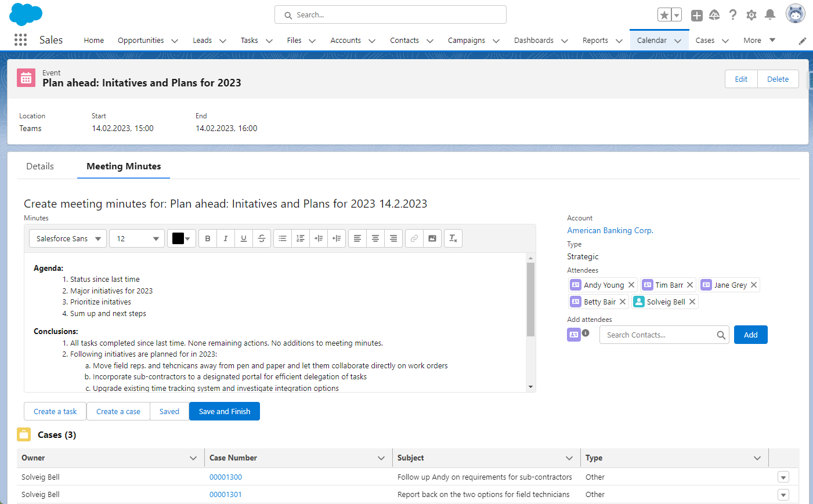Open the Help question mark icon
813x504 pixels.
pyautogui.click(x=733, y=15)
